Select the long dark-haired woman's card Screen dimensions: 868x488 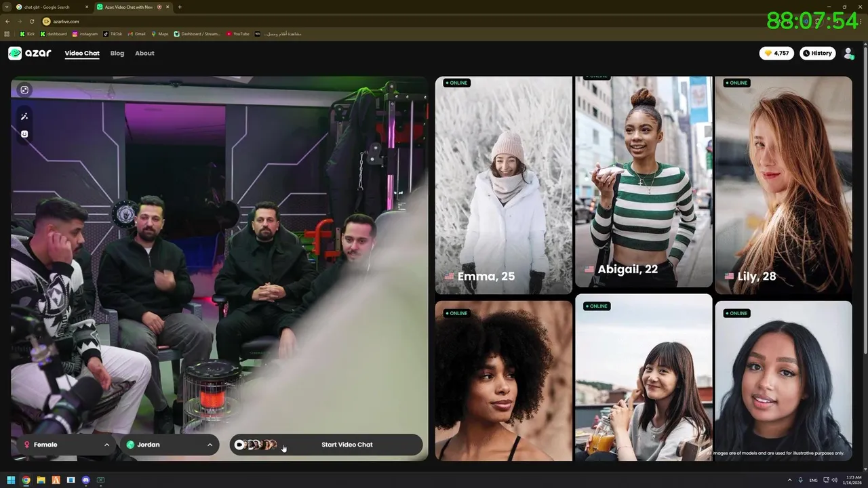pyautogui.click(x=783, y=381)
